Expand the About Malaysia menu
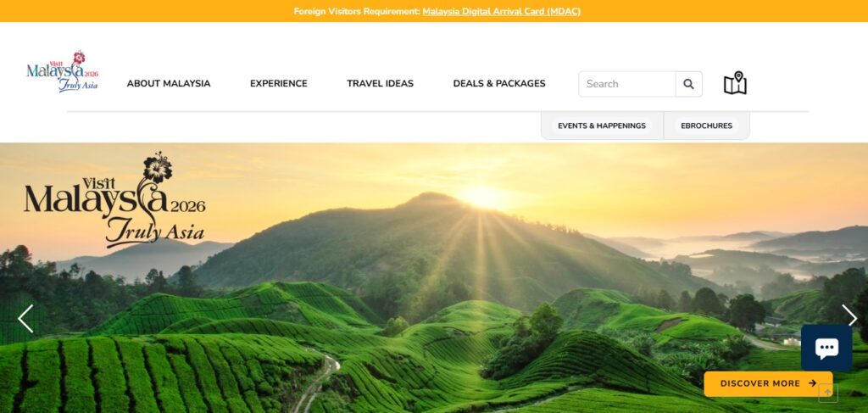The width and height of the screenshot is (868, 413). [169, 84]
